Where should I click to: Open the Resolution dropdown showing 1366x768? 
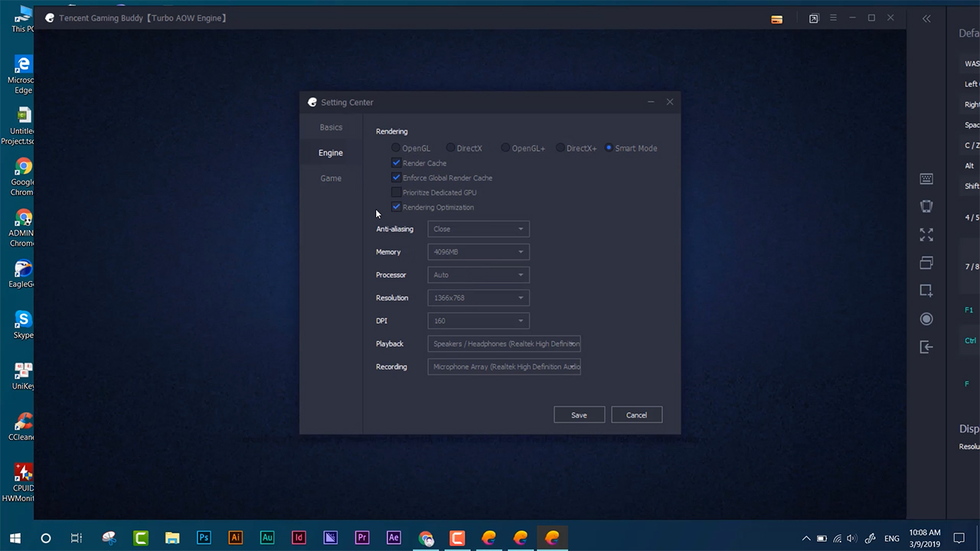[478, 298]
